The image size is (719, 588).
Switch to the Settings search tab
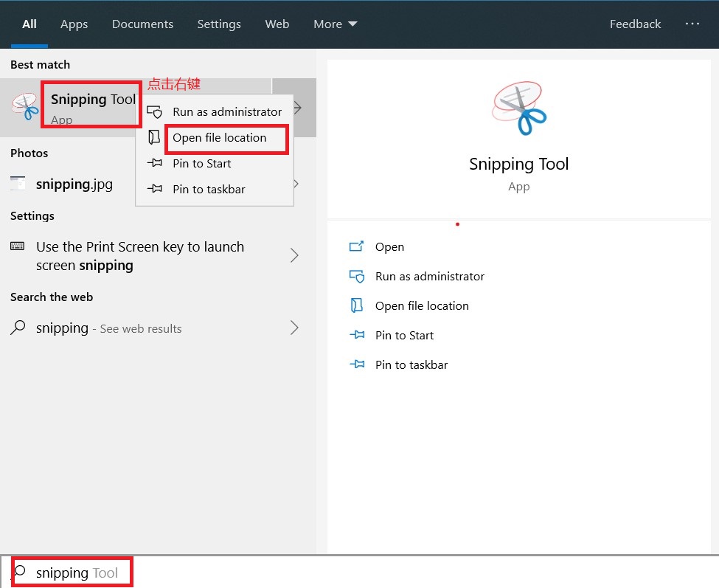tap(219, 24)
